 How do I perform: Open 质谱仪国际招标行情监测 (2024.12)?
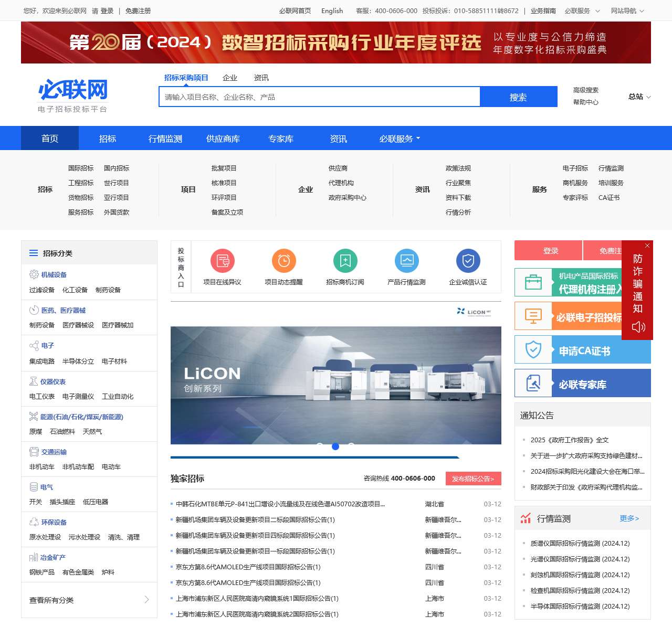point(580,544)
